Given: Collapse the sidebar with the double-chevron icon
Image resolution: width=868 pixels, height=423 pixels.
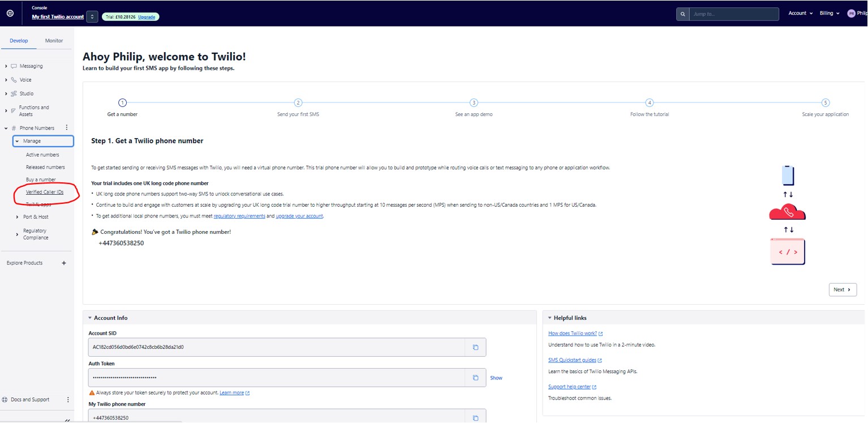Looking at the screenshot, I should [x=67, y=421].
